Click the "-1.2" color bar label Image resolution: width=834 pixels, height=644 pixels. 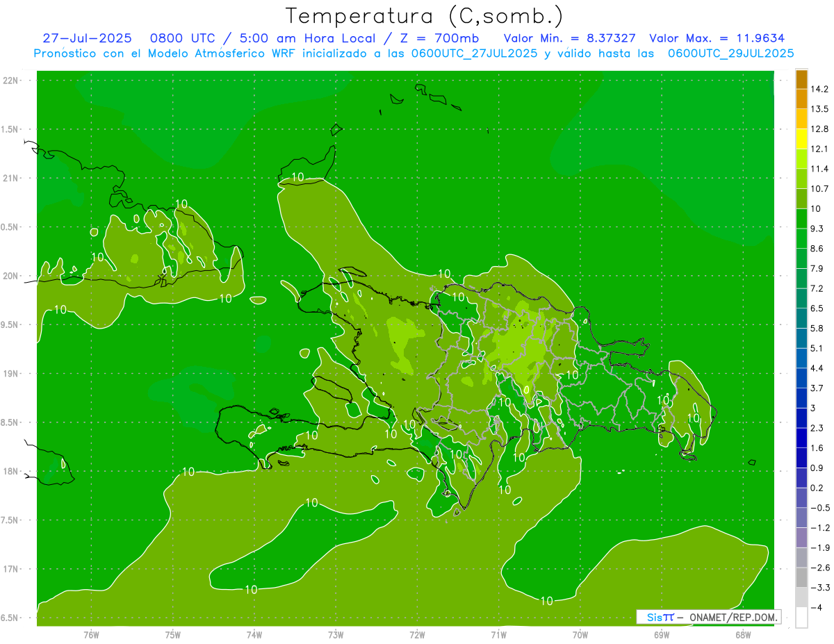click(x=819, y=527)
